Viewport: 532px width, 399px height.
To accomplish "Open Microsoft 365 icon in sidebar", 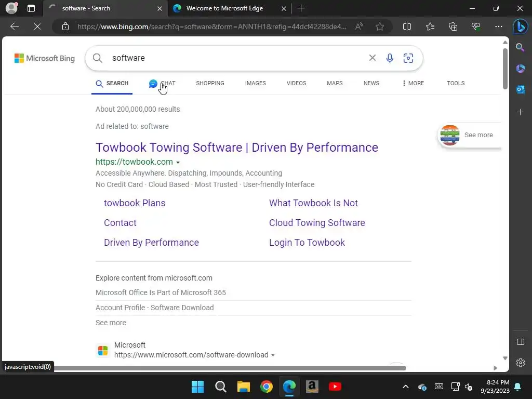I will click(x=520, y=69).
